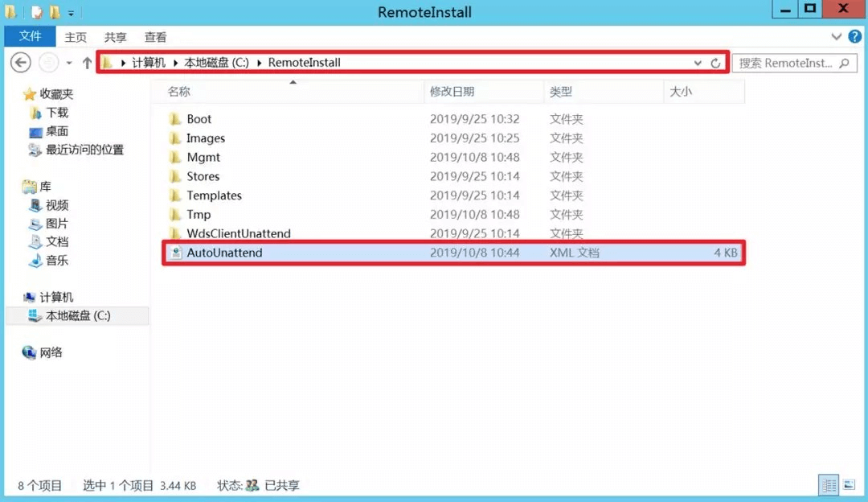Open the 文件 menu tab

point(31,37)
